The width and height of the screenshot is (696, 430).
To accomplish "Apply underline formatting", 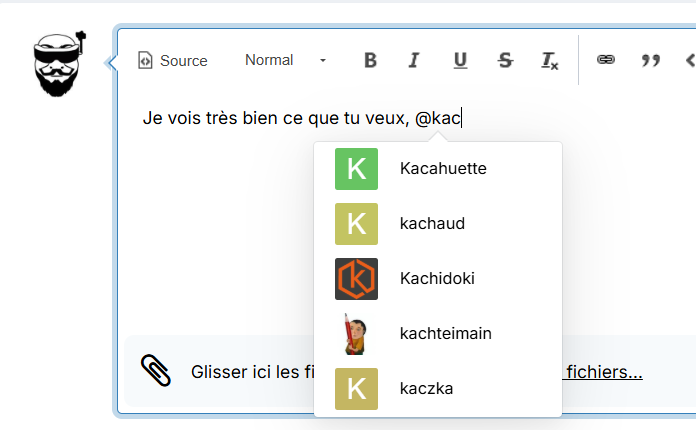I will coord(460,61).
